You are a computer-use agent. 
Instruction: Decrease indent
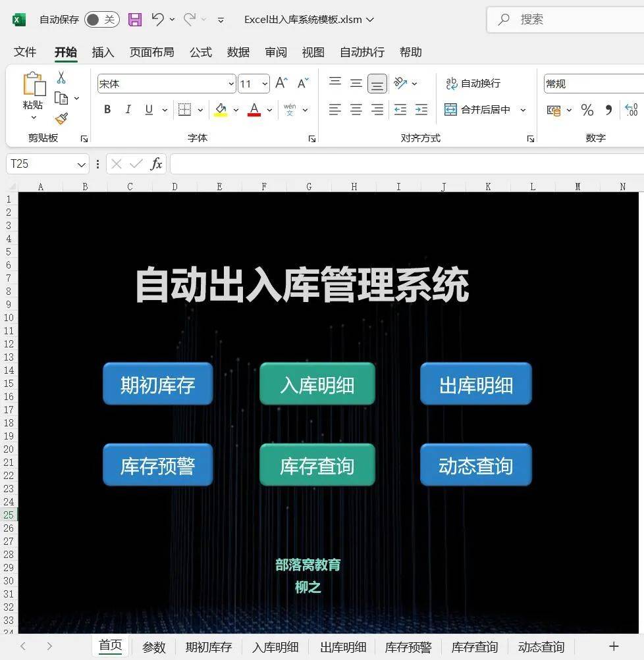tap(400, 110)
